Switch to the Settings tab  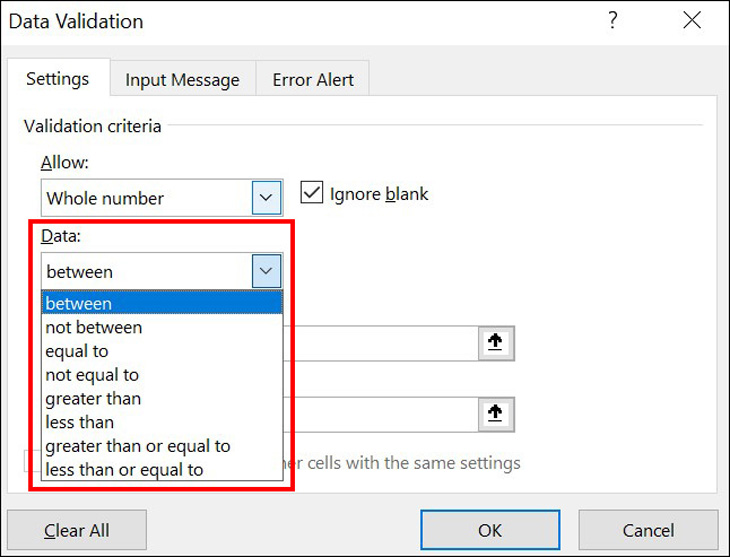point(58,78)
